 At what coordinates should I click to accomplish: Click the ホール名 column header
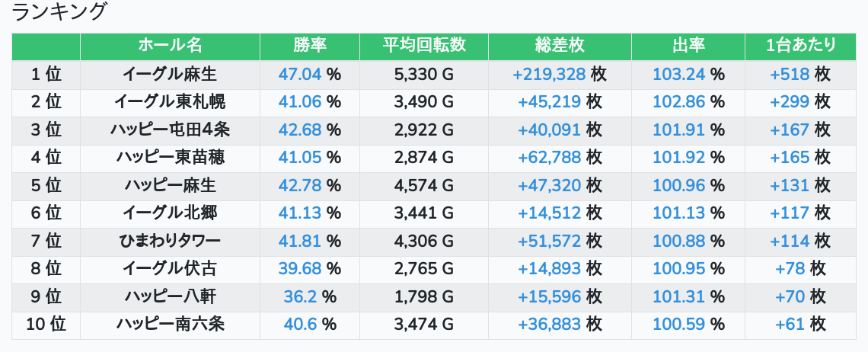[170, 46]
